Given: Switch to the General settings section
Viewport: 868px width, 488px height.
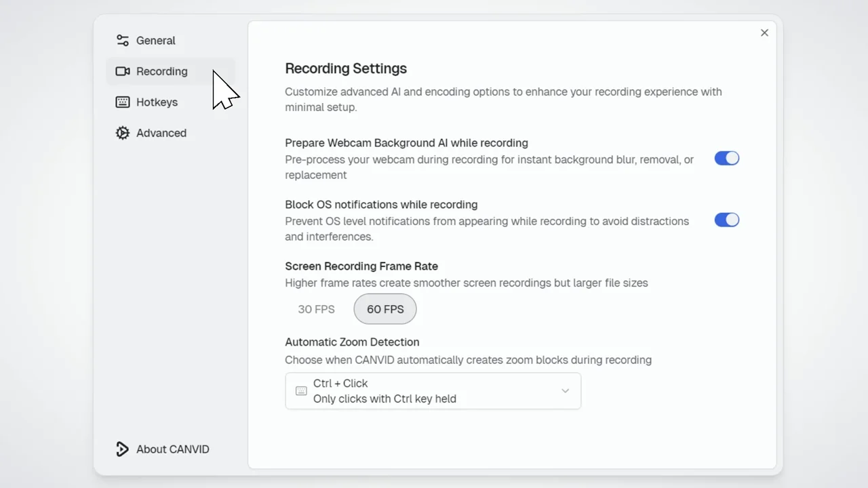Looking at the screenshot, I should [155, 41].
